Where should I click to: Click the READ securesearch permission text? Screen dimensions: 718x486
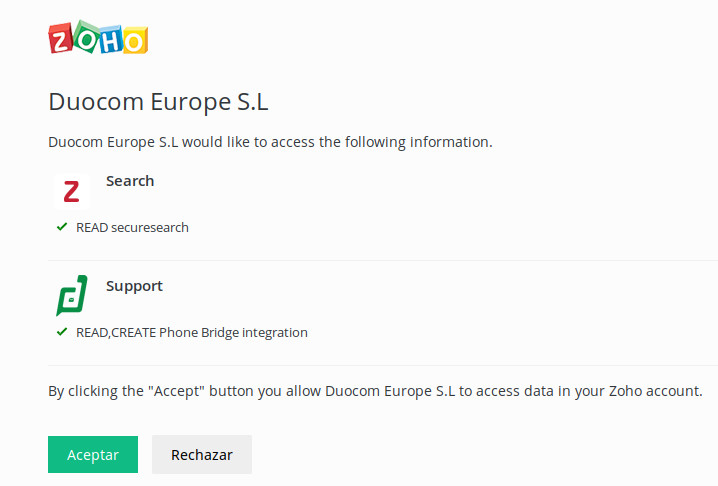[132, 227]
